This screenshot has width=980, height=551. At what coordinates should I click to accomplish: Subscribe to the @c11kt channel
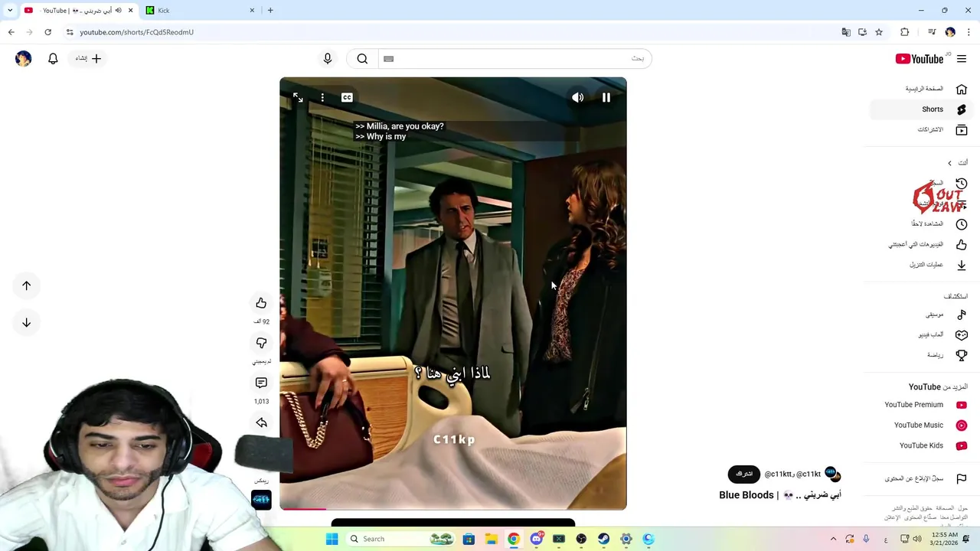coord(744,474)
